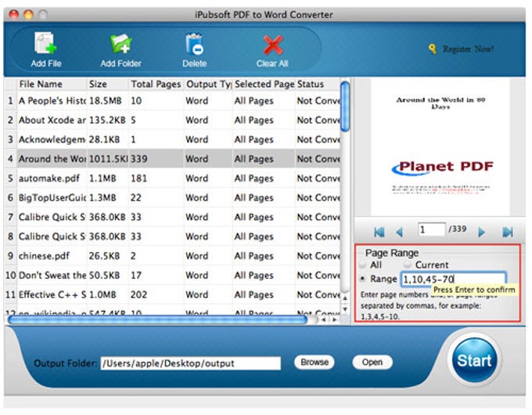Select the A People's Hist file row
Screen dimensions: 532x415
tap(172, 101)
